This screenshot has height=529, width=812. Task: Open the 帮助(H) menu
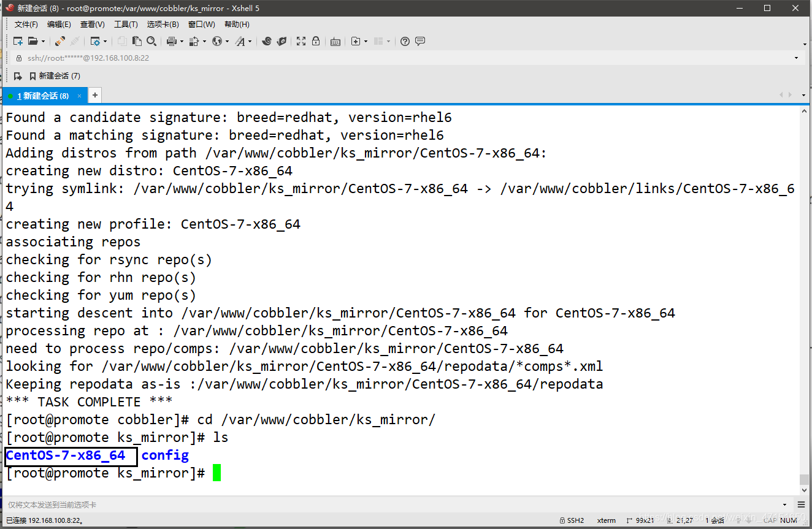coord(237,25)
